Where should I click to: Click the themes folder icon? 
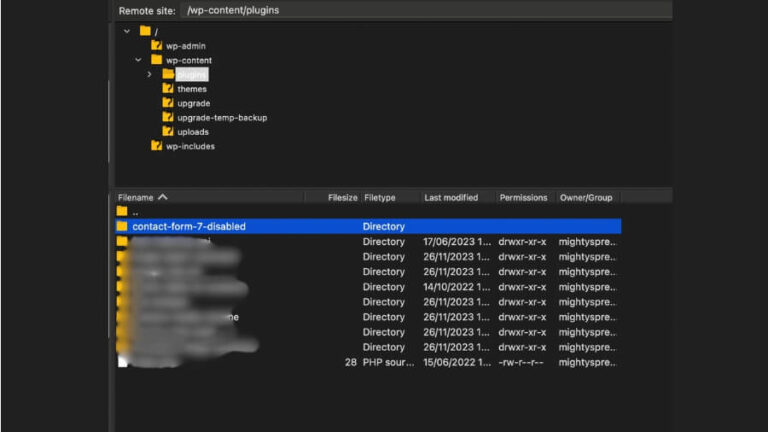coord(168,89)
